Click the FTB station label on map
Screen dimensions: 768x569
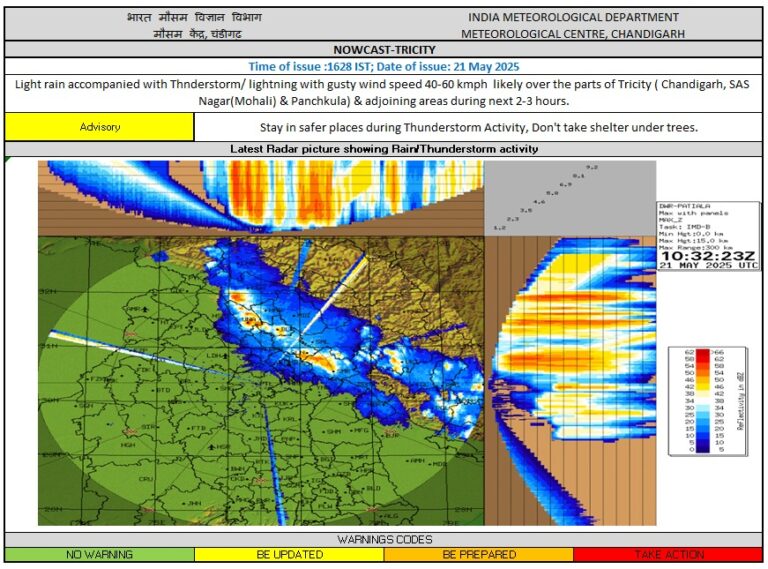pos(198,428)
